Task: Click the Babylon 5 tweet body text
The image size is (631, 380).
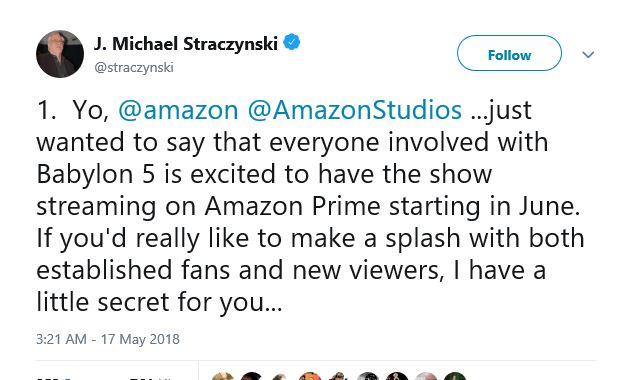Action: [x=310, y=206]
